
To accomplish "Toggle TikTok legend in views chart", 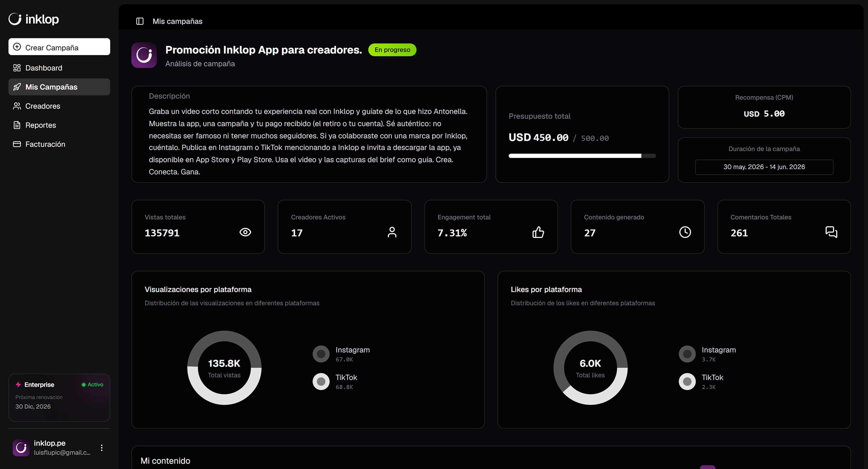I will tap(335, 381).
